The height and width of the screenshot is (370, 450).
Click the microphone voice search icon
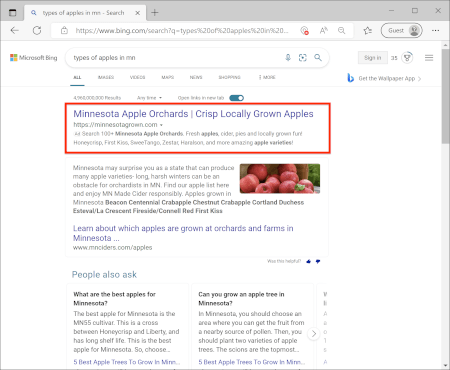click(288, 58)
